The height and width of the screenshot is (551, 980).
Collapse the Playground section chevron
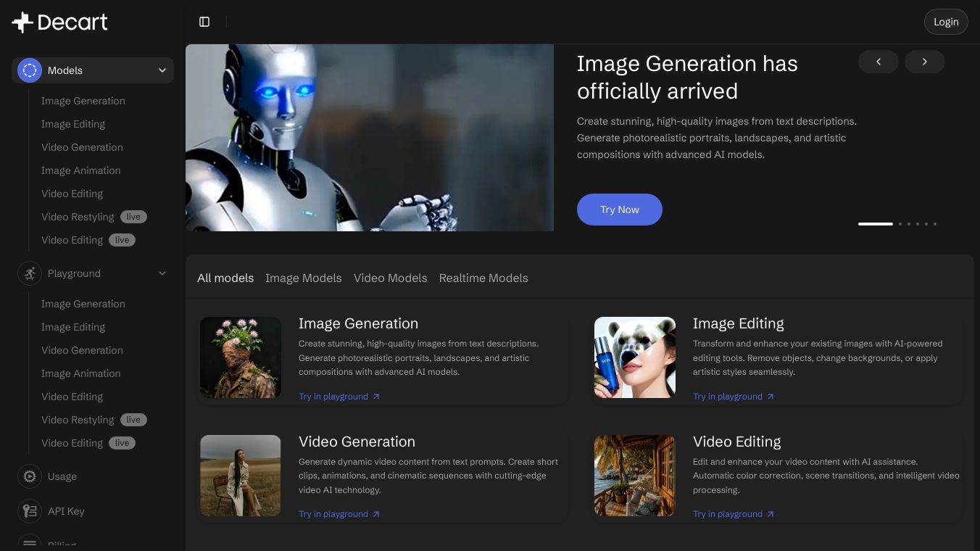click(162, 273)
